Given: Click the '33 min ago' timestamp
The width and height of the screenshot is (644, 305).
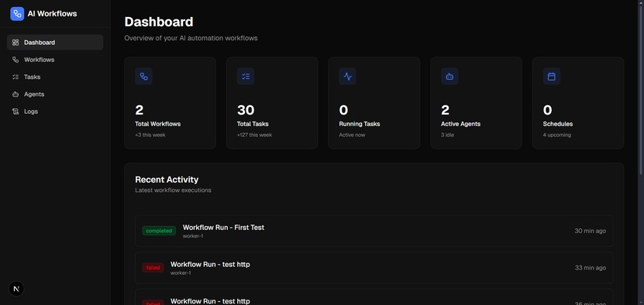Looking at the screenshot, I should coord(591,268).
